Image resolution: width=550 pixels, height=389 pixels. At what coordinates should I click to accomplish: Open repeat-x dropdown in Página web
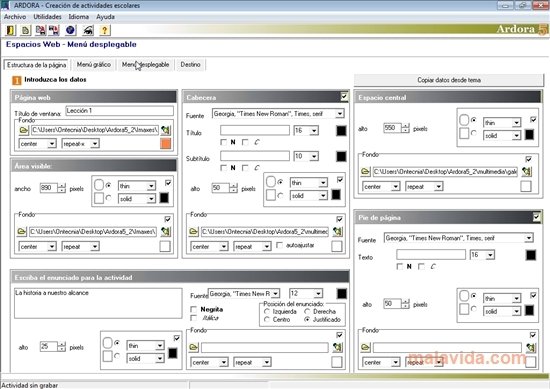(94, 144)
